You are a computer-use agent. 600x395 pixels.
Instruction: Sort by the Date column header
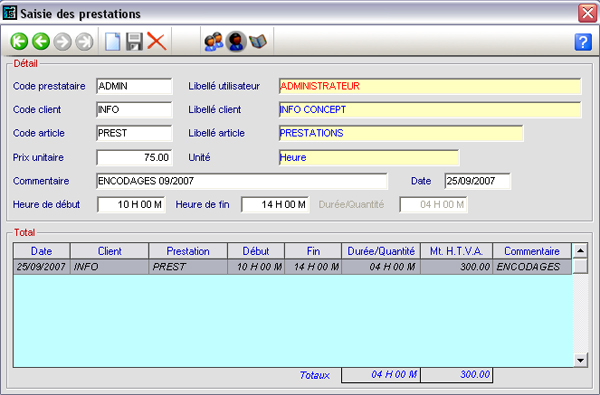(x=42, y=251)
